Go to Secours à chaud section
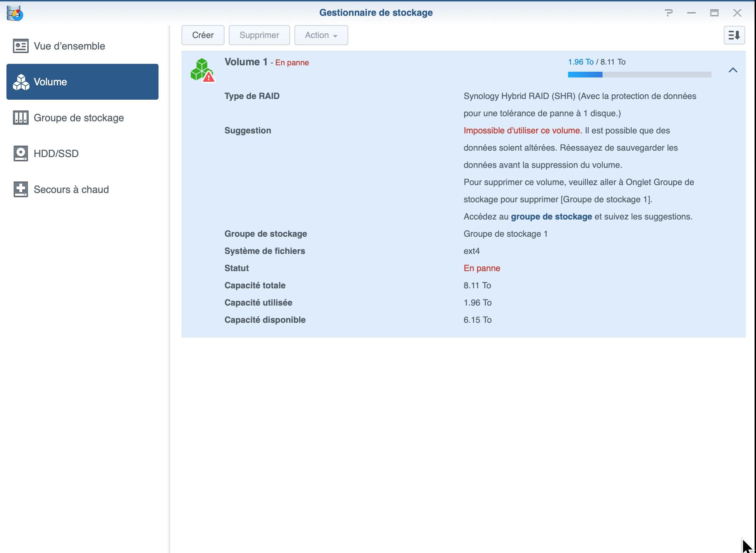 point(71,189)
